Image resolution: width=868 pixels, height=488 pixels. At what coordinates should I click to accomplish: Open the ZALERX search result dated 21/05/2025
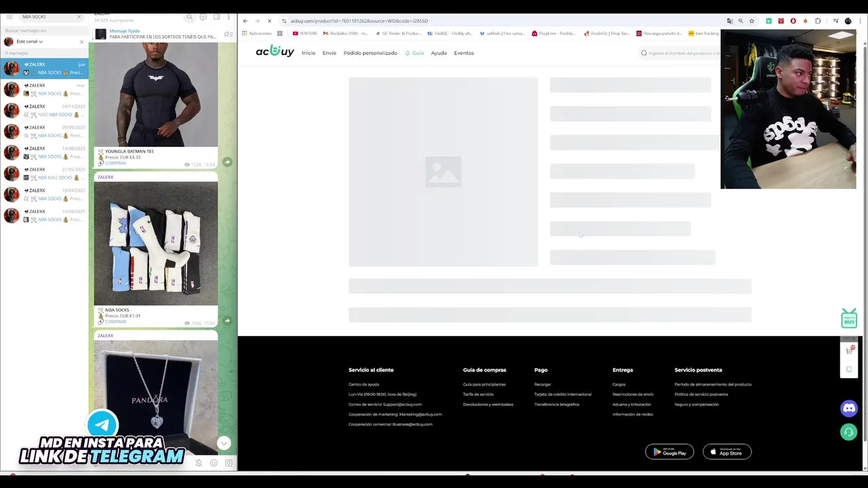44,174
